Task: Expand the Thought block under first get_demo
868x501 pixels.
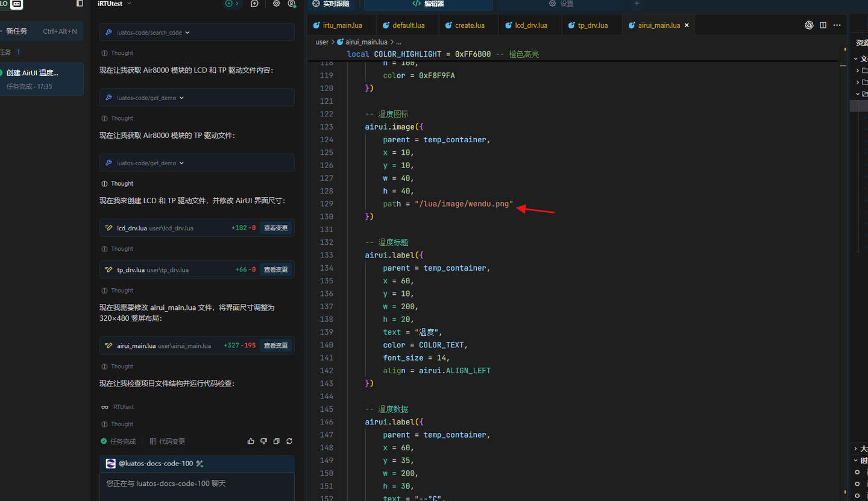Action: coord(118,118)
